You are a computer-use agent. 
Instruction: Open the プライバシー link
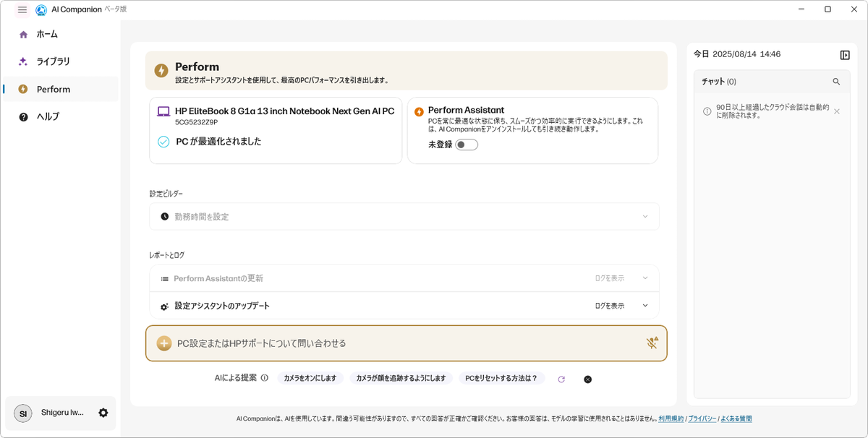tap(702, 418)
